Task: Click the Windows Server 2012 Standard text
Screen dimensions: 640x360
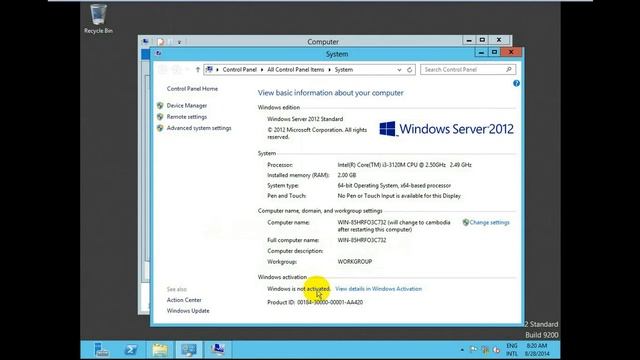Action: [x=305, y=119]
